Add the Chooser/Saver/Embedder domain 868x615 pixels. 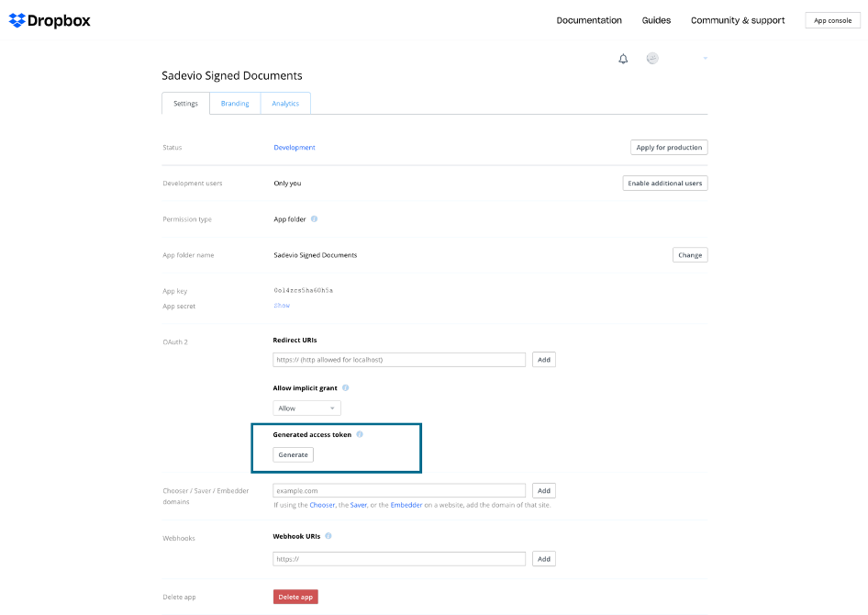543,490
